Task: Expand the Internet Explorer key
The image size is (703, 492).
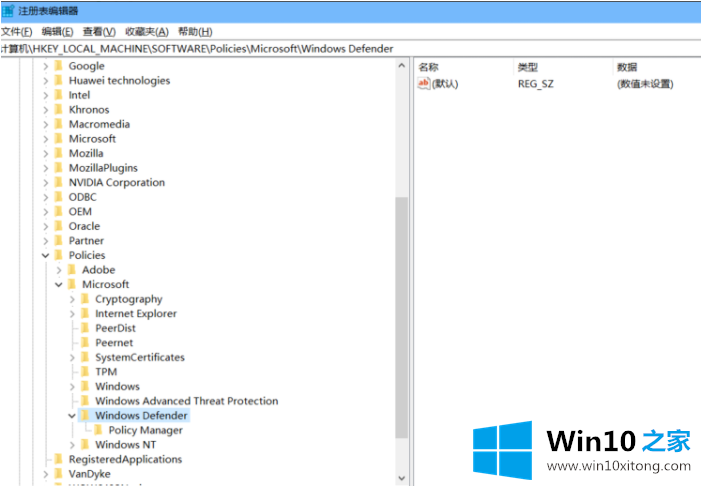Action: pyautogui.click(x=72, y=314)
